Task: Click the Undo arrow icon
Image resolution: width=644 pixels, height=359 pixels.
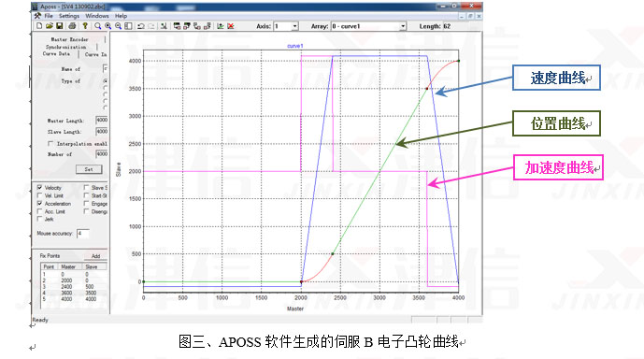Action: tap(141, 26)
